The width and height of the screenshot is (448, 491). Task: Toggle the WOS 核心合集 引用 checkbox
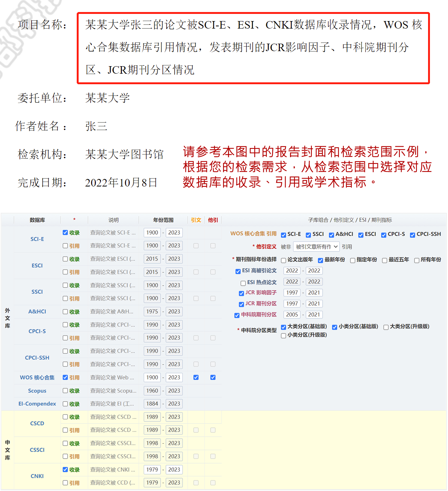click(65, 377)
